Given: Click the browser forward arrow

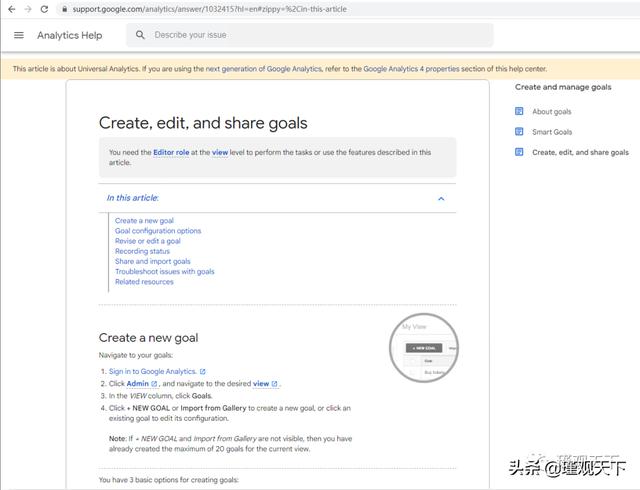Looking at the screenshot, I should 28,9.
